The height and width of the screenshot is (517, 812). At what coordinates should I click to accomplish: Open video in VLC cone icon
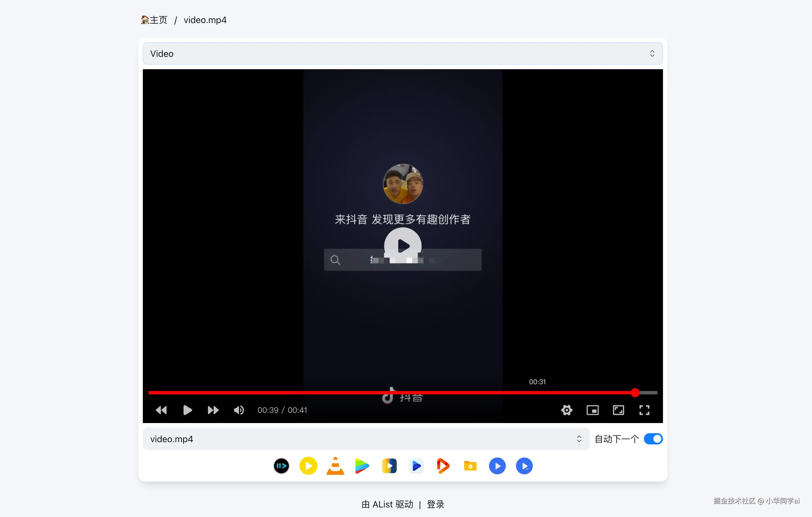(x=335, y=466)
